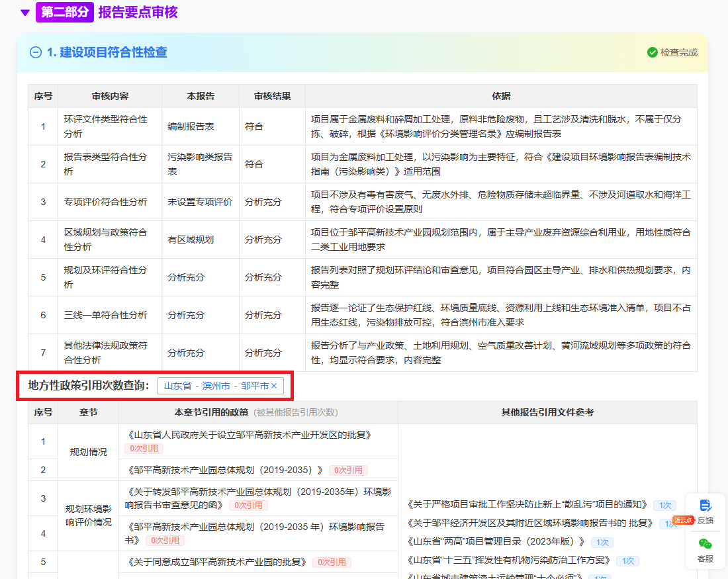The image size is (728, 579).
Task: Open the 反馈 feedback document icon
Action: pos(705,506)
